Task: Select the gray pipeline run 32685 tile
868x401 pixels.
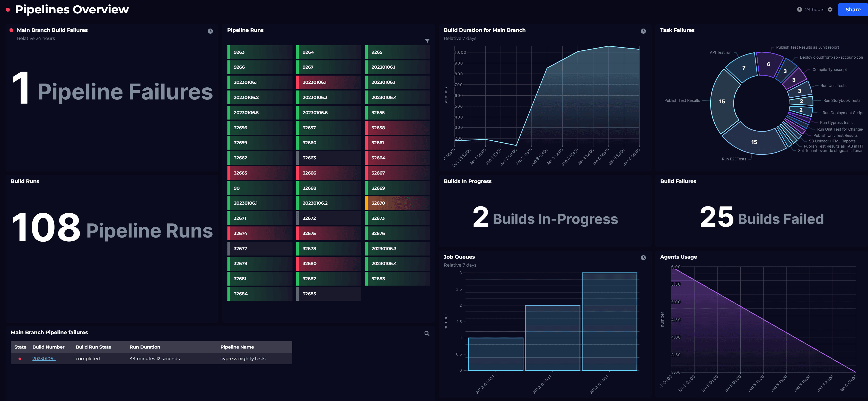Action: pyautogui.click(x=328, y=294)
